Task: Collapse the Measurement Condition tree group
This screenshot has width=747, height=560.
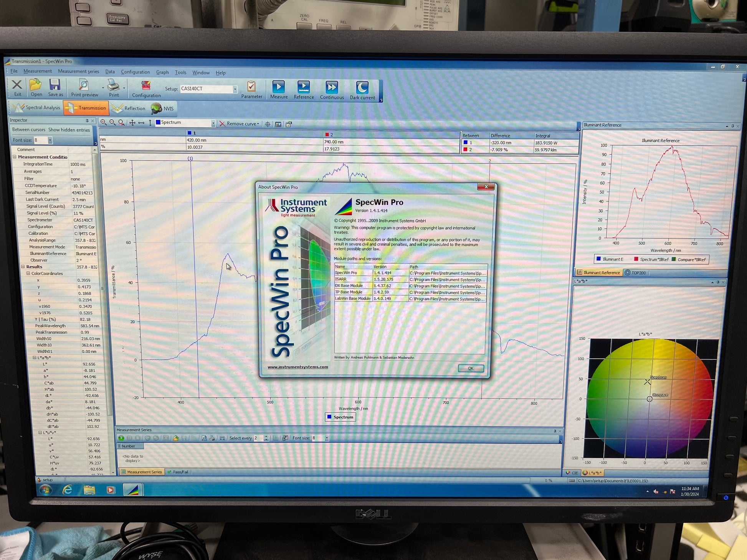Action: click(x=15, y=157)
